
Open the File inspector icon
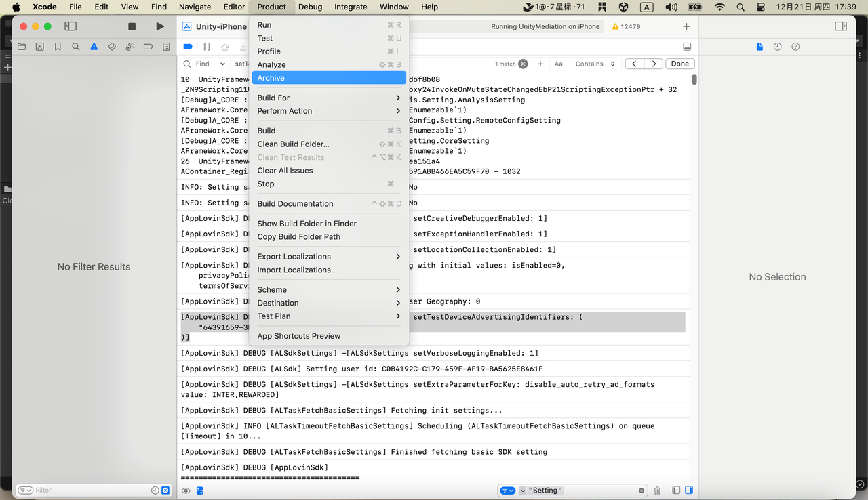[x=759, y=47]
